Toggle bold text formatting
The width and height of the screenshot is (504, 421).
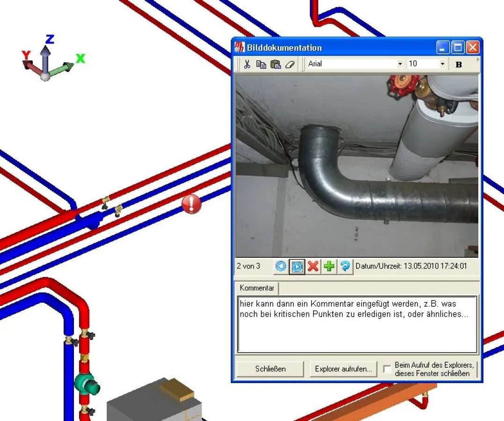[x=459, y=65]
